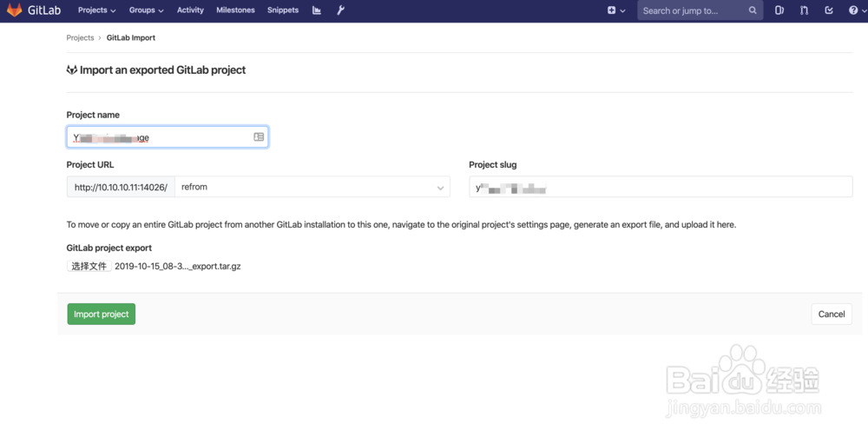Image resolution: width=868 pixels, height=437 pixels.
Task: Open the Groups dropdown menu
Action: click(146, 10)
